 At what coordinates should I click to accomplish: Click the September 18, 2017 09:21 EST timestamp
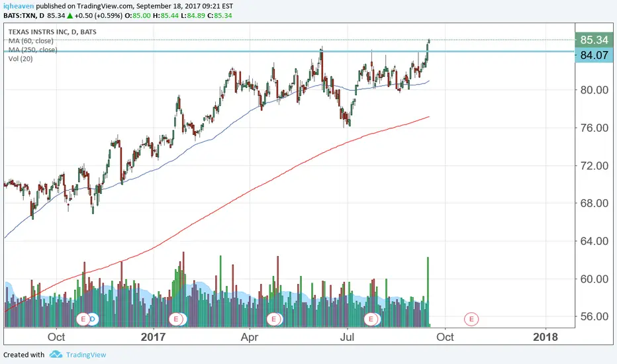pos(184,7)
